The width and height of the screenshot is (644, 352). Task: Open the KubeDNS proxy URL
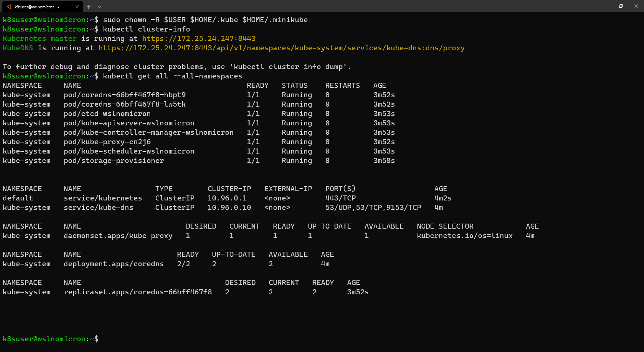(281, 48)
